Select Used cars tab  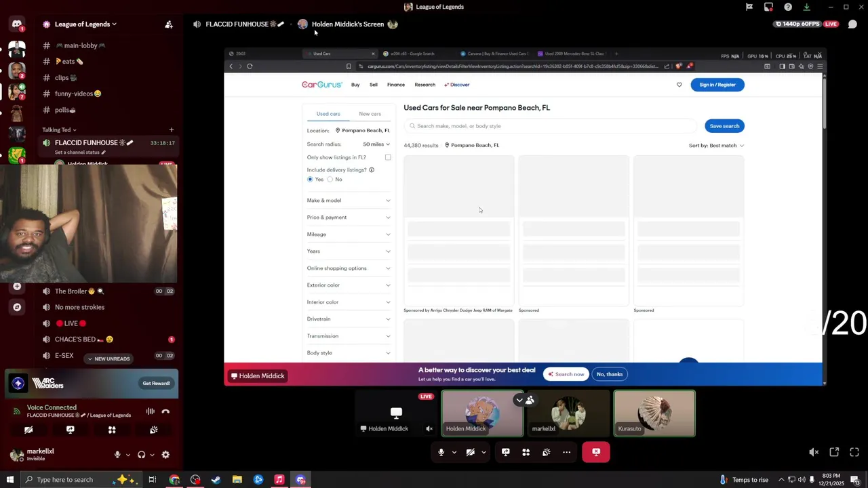[328, 114]
